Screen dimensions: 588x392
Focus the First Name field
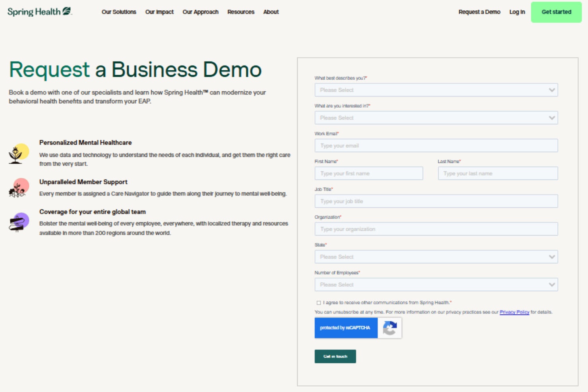click(x=369, y=173)
